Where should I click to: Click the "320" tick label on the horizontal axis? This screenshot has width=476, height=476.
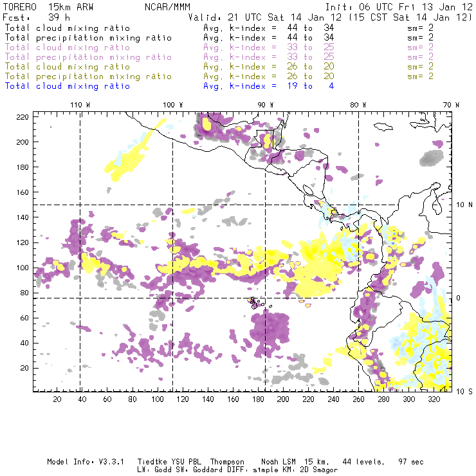coord(434,399)
